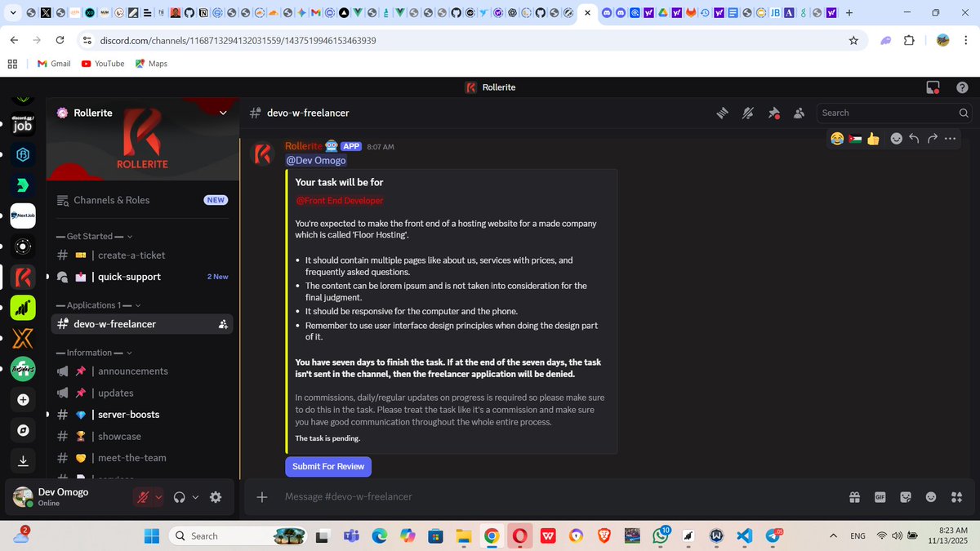This screenshot has height=551, width=980.
Task: Open the Discord Help icon
Action: point(961,87)
